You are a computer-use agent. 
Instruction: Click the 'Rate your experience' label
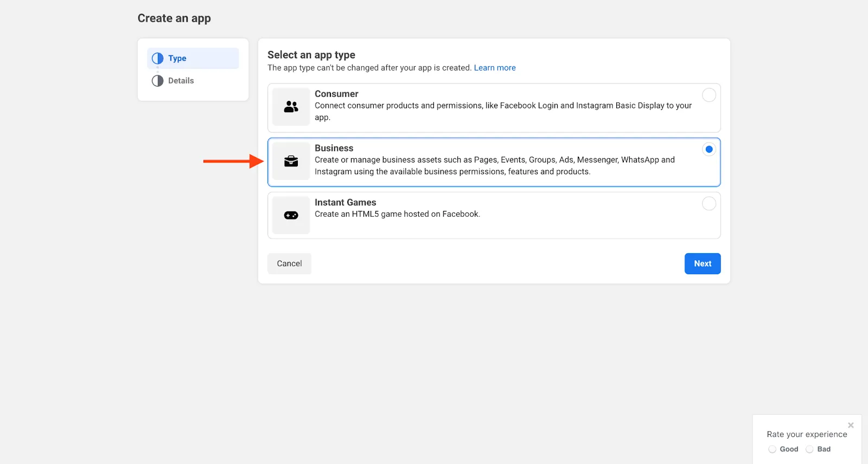point(807,434)
